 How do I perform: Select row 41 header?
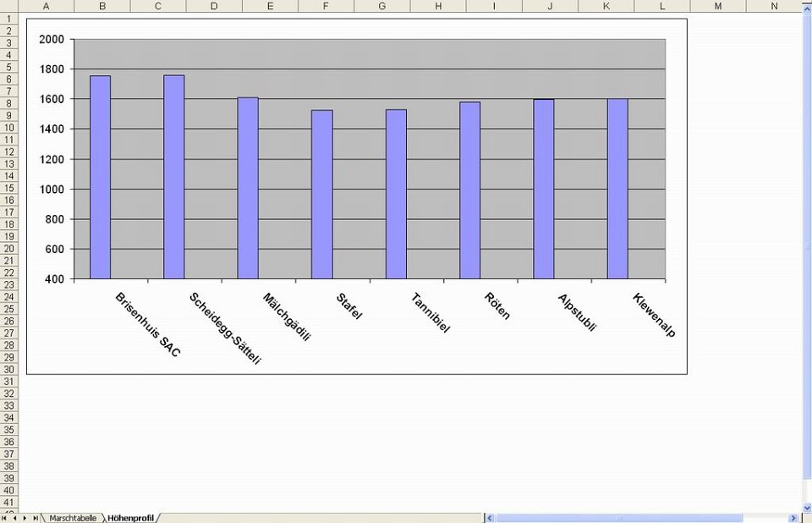[8, 503]
